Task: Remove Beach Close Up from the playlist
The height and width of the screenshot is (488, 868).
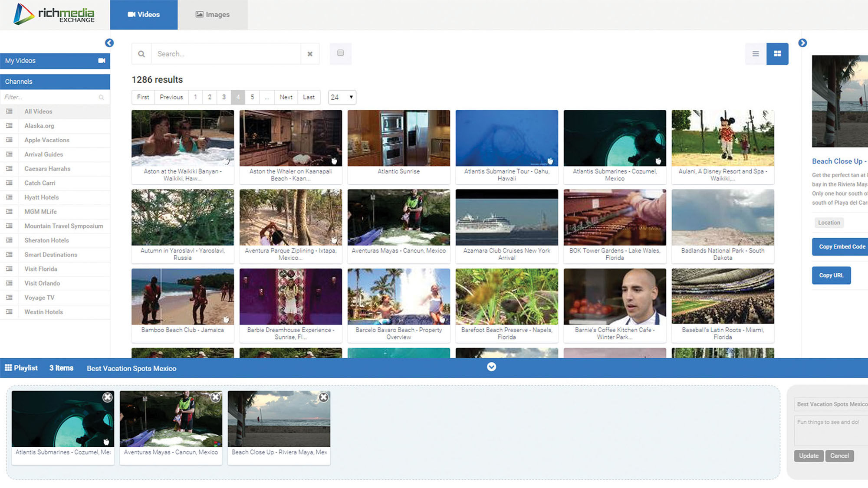Action: point(323,397)
